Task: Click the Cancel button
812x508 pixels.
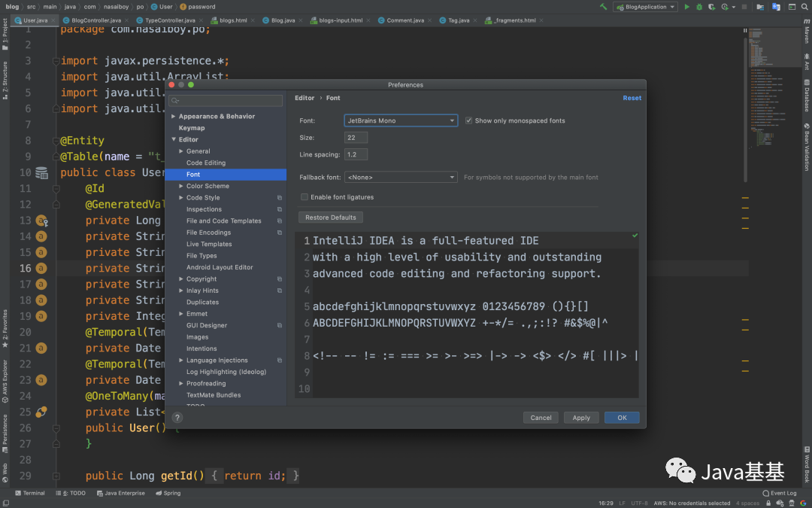Action: click(x=541, y=418)
